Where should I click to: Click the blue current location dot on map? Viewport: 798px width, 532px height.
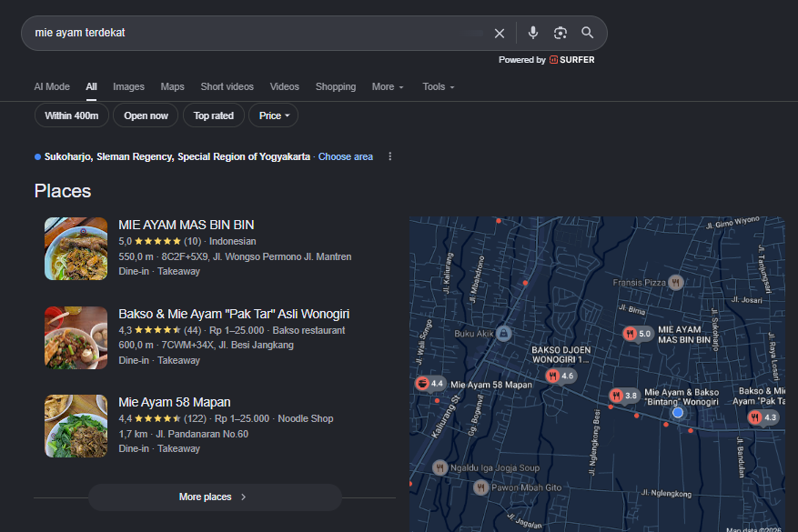click(677, 413)
